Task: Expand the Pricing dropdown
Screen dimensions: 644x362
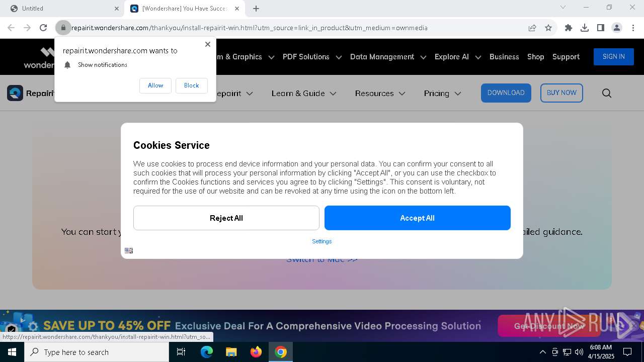Action: [x=442, y=93]
